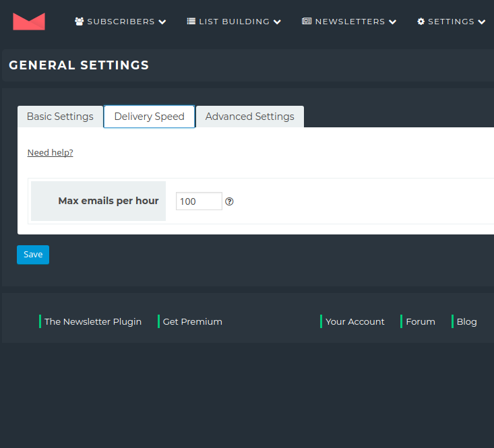This screenshot has height=448, width=494.
Task: Open the Subscribers menu
Action: pos(121,22)
